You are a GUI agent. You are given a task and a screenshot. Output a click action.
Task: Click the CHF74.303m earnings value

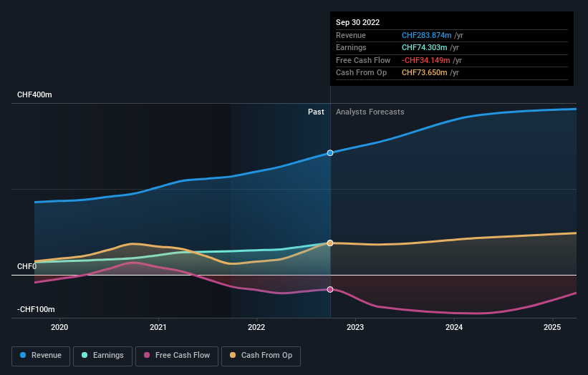pos(425,47)
